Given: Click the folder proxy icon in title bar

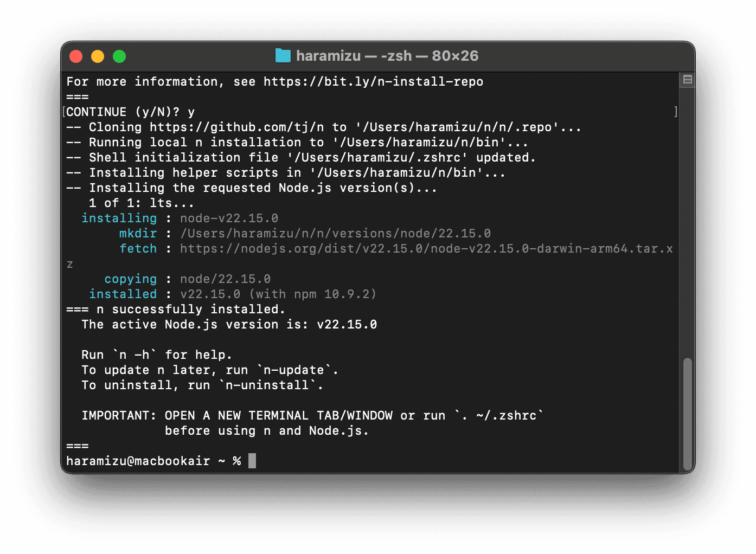Looking at the screenshot, I should pos(283,56).
